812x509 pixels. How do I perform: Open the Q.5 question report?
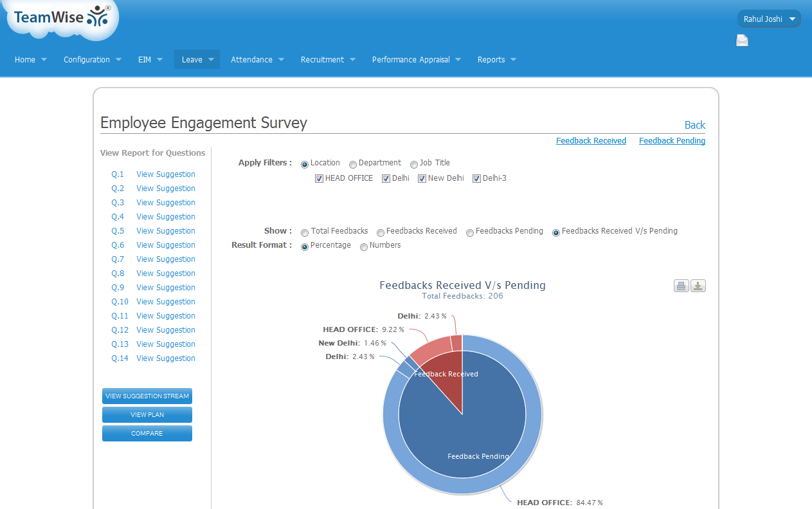point(118,231)
